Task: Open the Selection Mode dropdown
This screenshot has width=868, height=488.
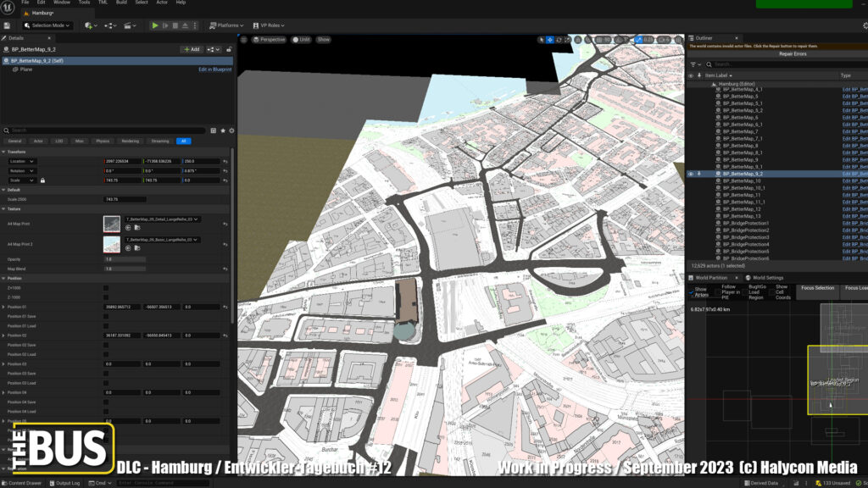Action: [x=50, y=25]
